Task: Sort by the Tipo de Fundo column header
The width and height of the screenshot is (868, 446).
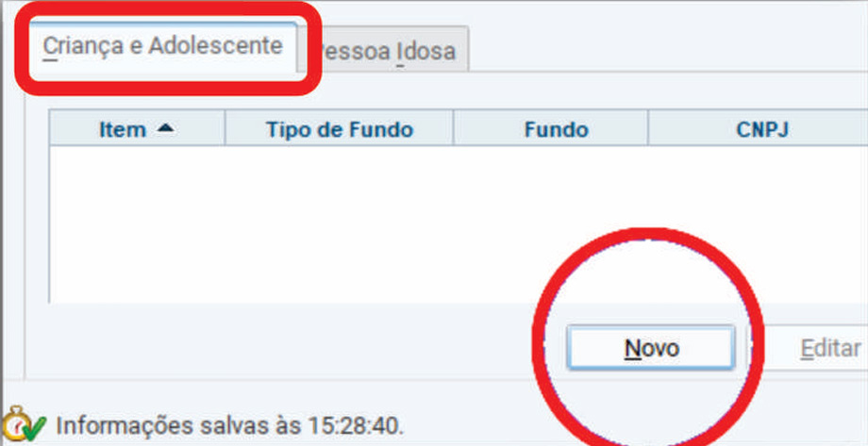Action: [x=340, y=129]
